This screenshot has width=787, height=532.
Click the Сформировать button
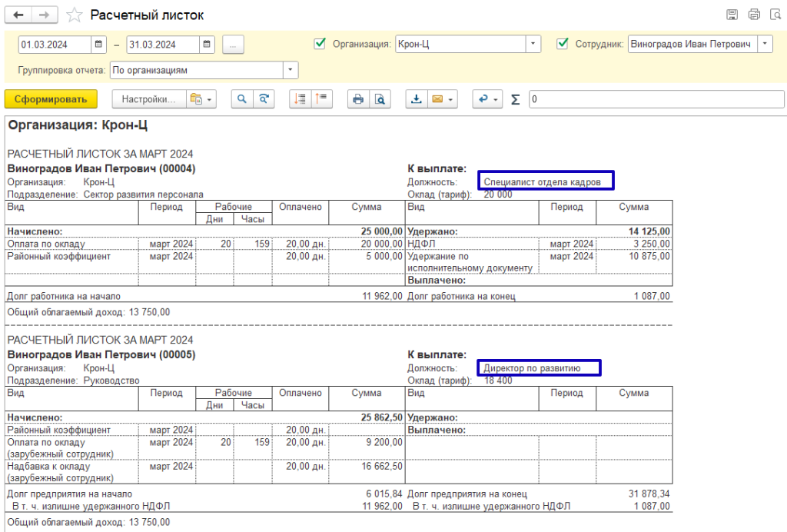(51, 99)
